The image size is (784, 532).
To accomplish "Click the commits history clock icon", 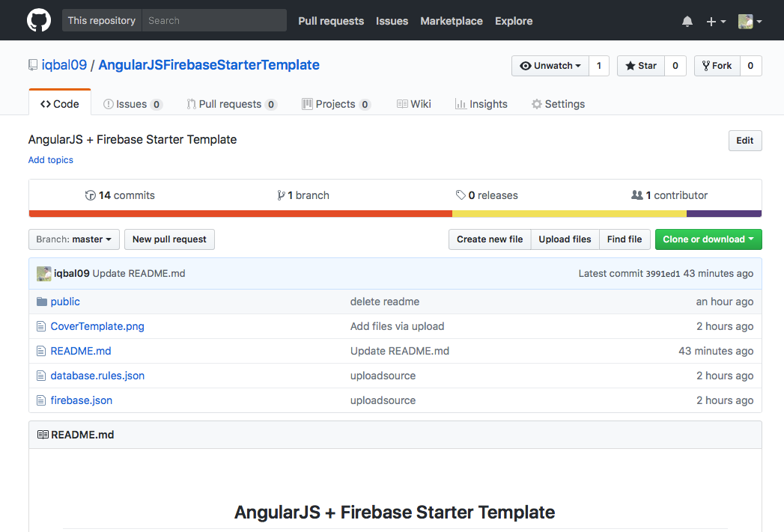I will click(91, 195).
